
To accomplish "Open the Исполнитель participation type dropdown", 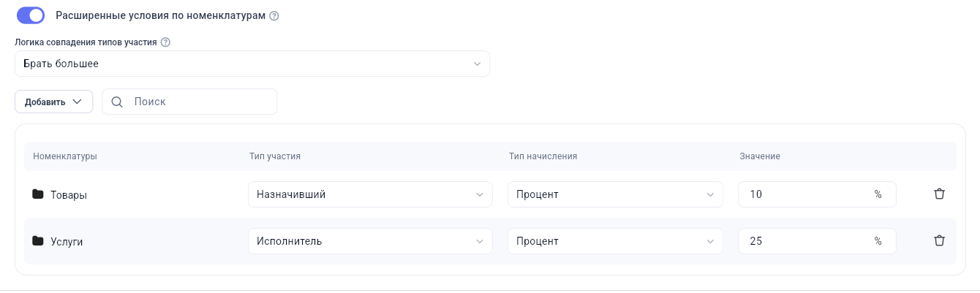I will 370,241.
